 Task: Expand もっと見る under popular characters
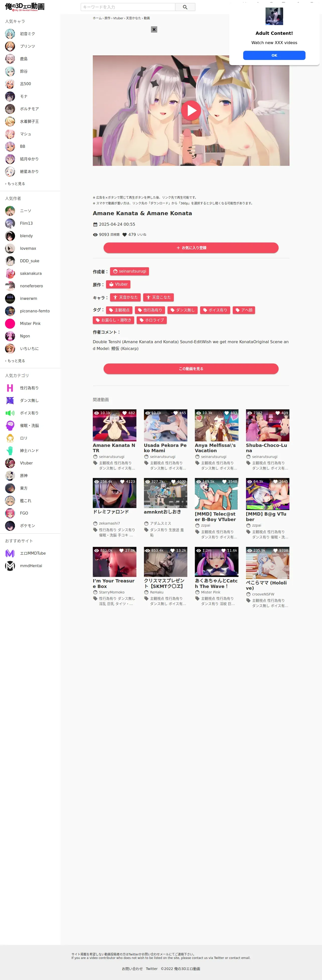pos(15,184)
